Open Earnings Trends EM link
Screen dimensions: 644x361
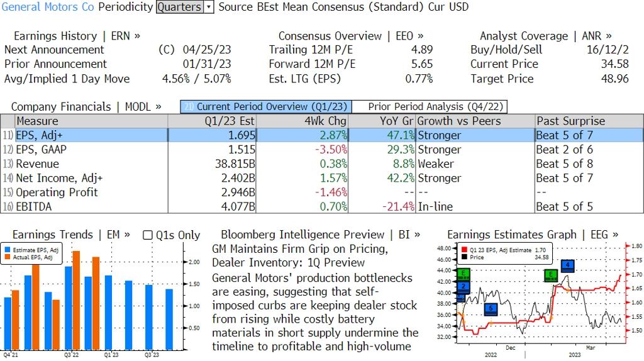pos(71,235)
